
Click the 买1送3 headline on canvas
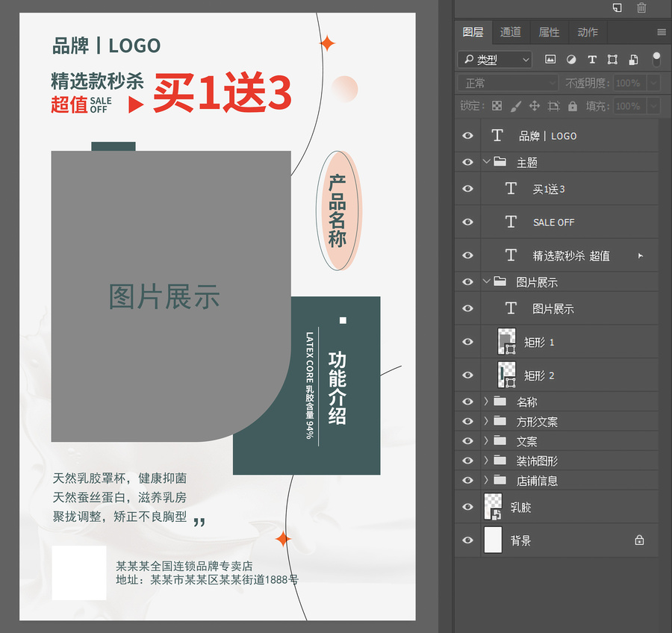pyautogui.click(x=223, y=92)
